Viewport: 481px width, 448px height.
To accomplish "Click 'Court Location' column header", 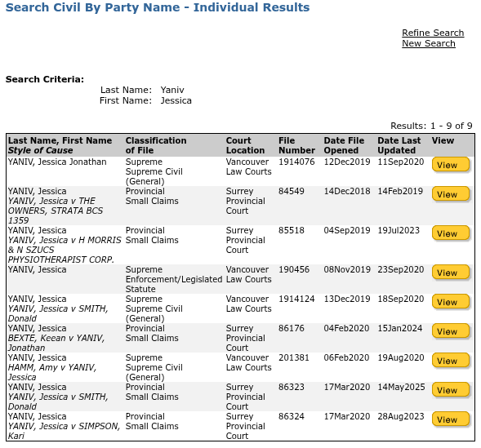I will click(245, 145).
